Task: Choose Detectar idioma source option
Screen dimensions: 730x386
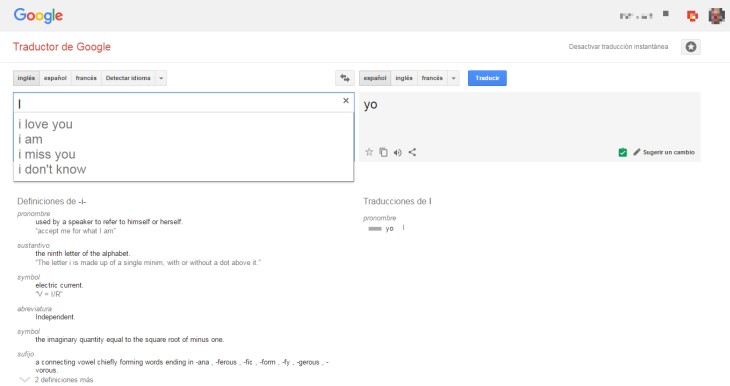Action: point(128,78)
